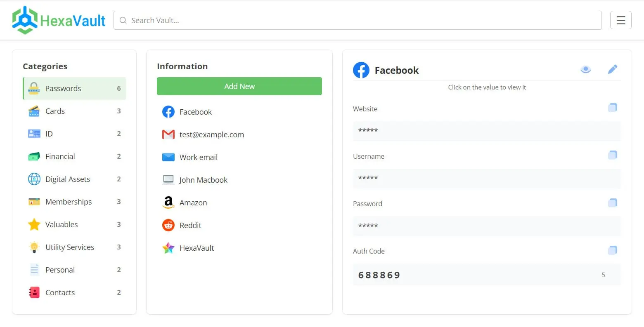Select the Utility Services bulb icon

point(34,247)
